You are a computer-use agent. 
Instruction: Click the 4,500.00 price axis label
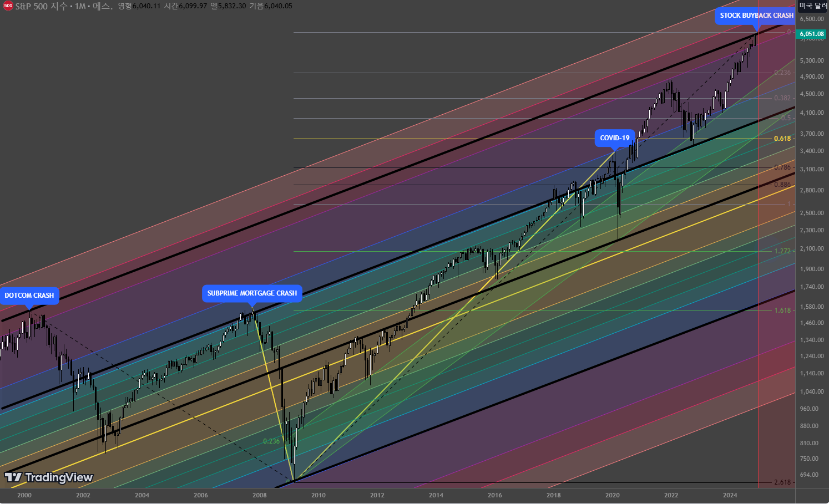812,94
